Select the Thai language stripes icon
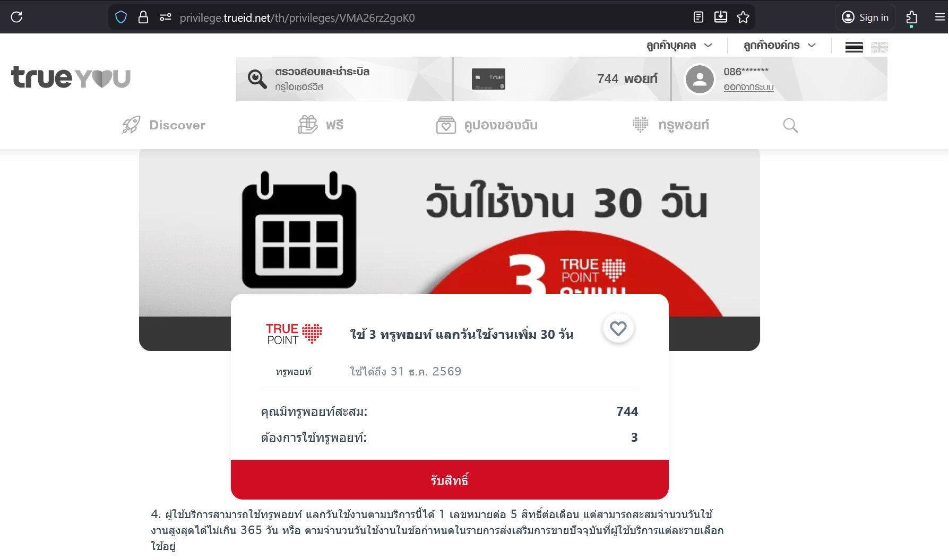Image resolution: width=949 pixels, height=560 pixels. (854, 47)
